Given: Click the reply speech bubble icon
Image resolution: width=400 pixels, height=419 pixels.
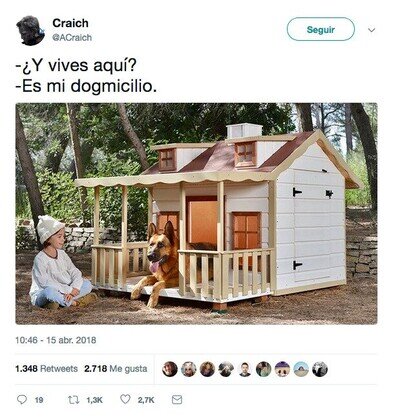Looking at the screenshot, I should [x=22, y=399].
